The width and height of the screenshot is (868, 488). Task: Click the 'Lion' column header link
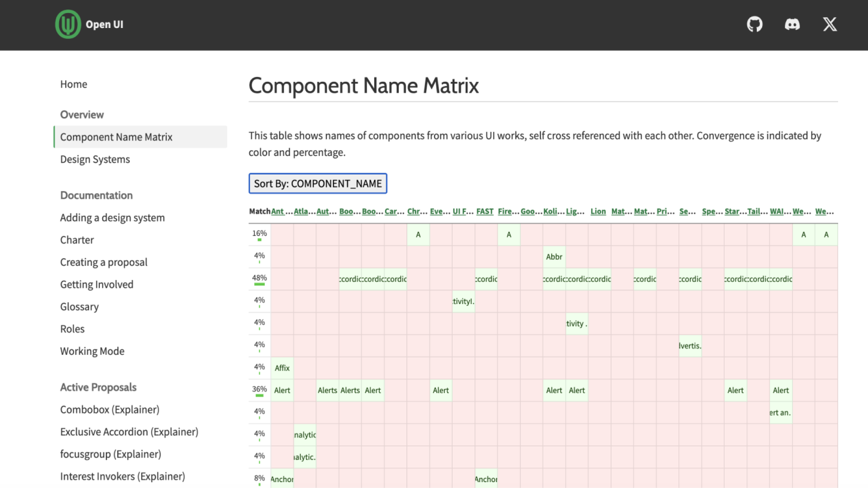598,211
